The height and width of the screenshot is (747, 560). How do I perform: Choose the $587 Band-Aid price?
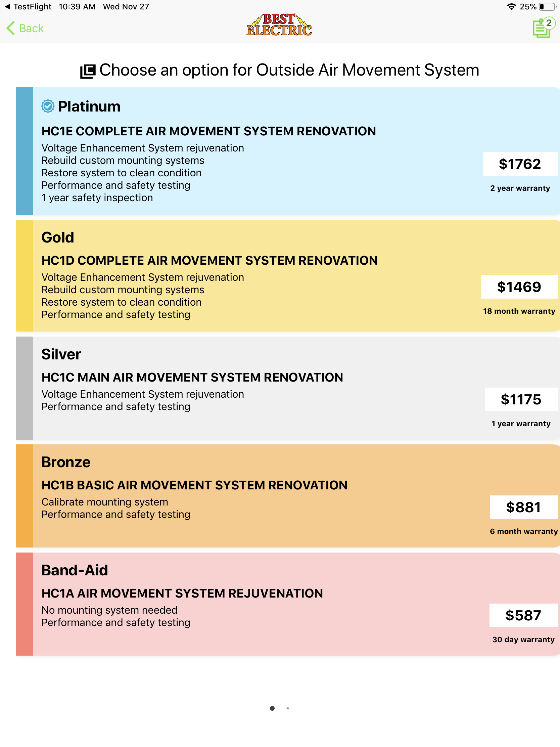point(523,615)
